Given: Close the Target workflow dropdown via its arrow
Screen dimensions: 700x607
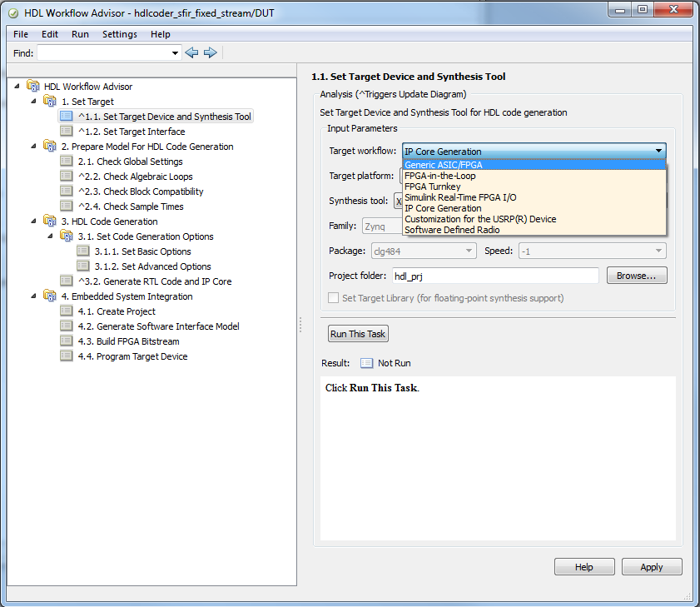Looking at the screenshot, I should pyautogui.click(x=658, y=151).
